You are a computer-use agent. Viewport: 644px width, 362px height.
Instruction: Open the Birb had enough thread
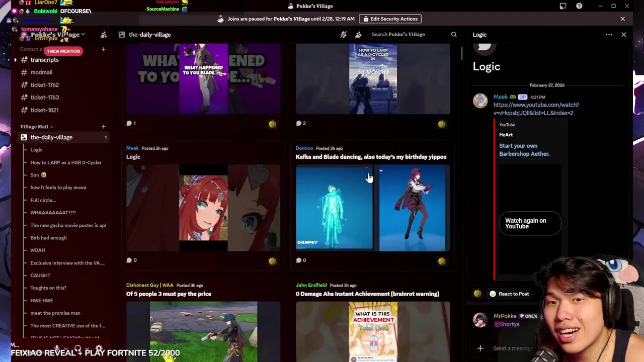pyautogui.click(x=48, y=238)
